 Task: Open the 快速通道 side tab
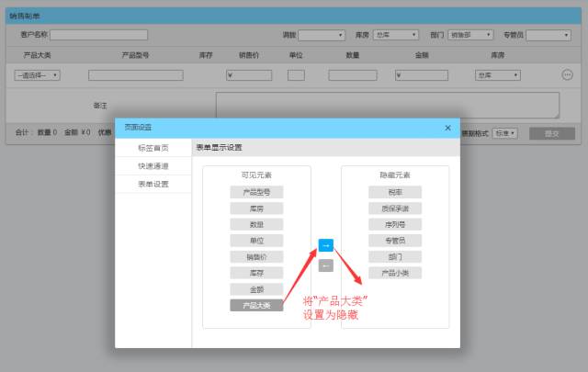pos(153,165)
